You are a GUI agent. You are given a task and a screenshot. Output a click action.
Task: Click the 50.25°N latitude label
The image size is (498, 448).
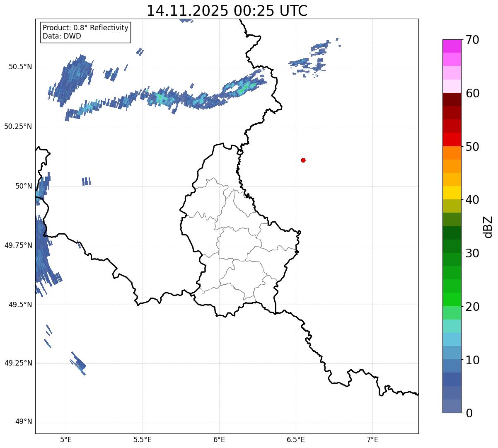[x=18, y=126]
